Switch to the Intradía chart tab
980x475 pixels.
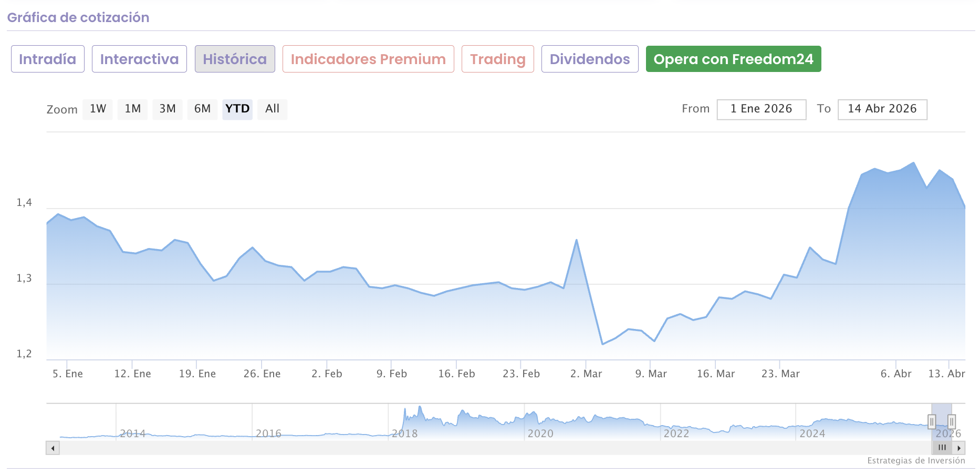[x=48, y=59]
